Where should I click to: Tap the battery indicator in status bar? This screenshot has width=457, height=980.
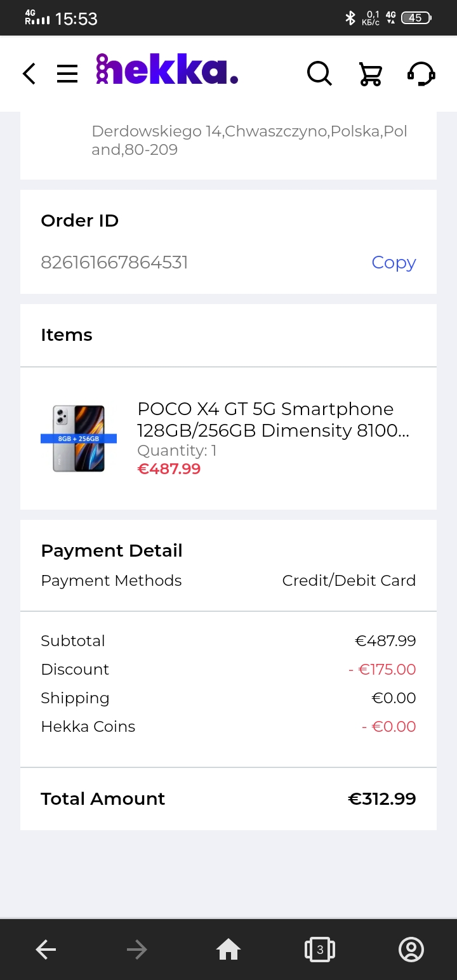[x=416, y=18]
